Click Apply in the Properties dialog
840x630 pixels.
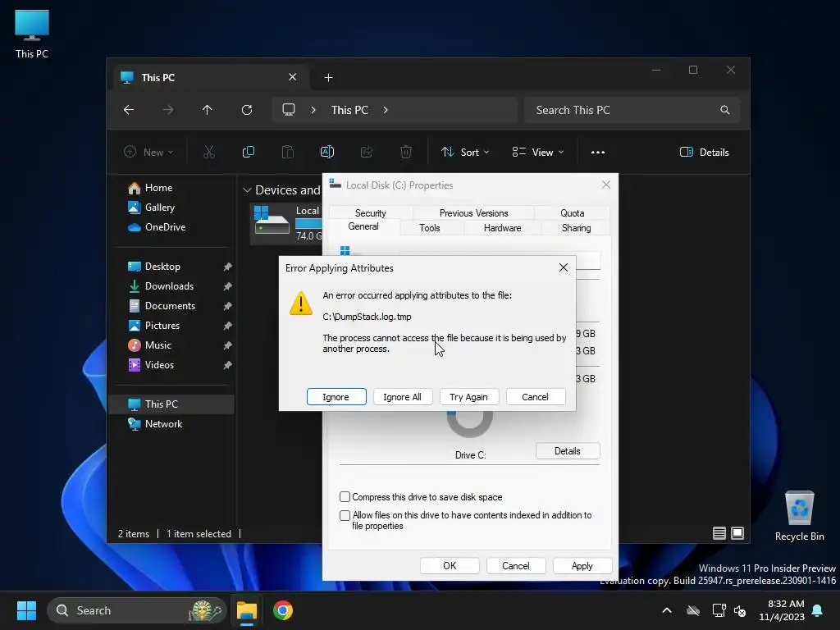[582, 566]
